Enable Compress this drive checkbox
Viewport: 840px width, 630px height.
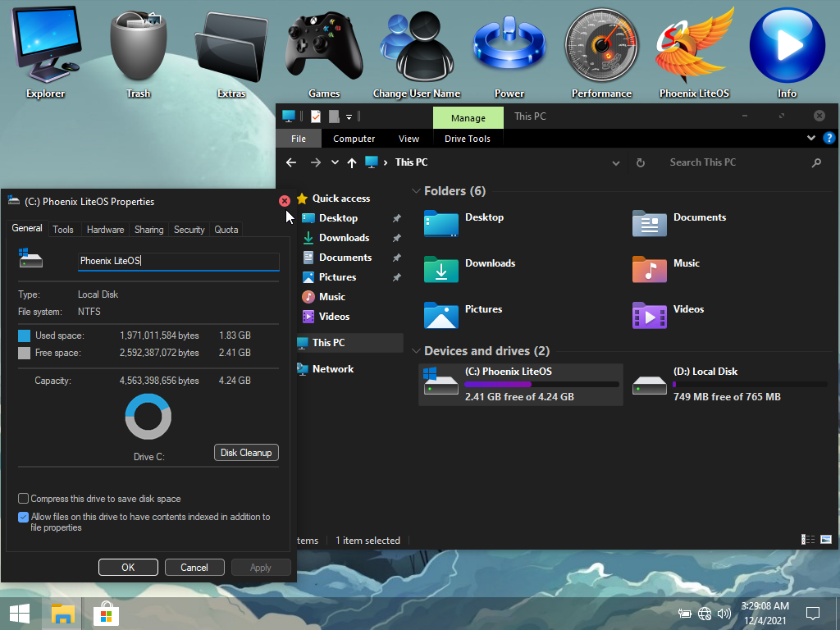pos(23,499)
